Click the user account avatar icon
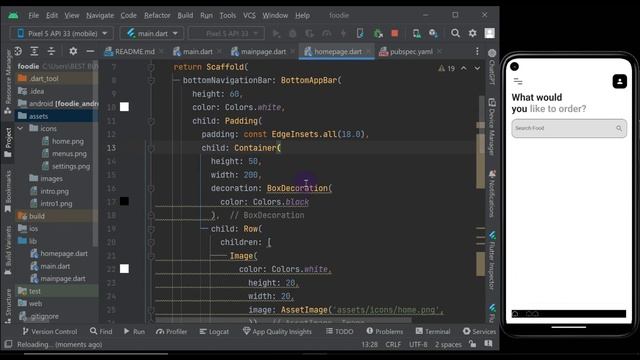This screenshot has width=640, height=360. [489, 33]
